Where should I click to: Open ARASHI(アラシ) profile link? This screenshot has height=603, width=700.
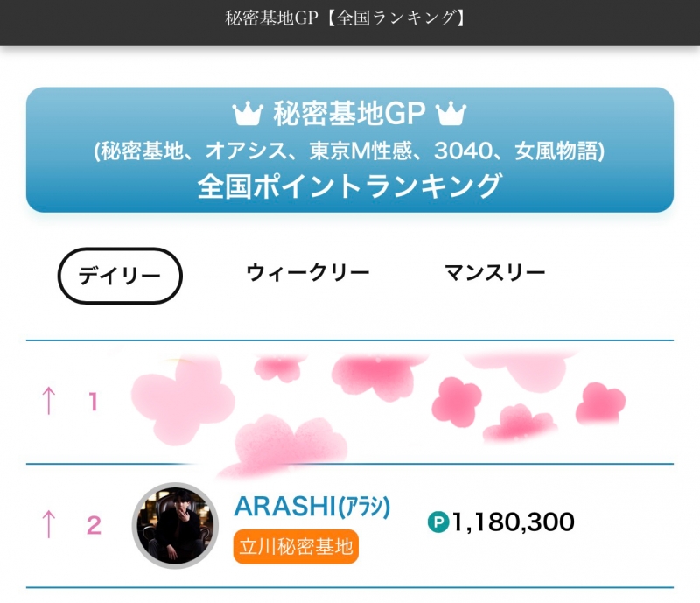(x=311, y=505)
